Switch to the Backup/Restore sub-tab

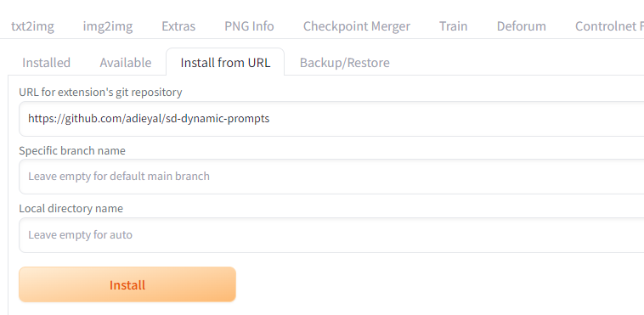point(345,63)
